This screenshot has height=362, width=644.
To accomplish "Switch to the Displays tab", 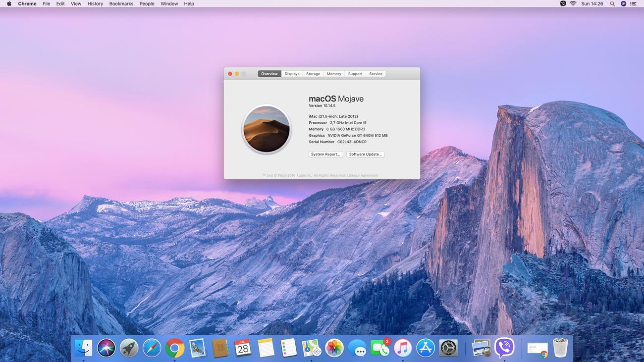I will point(292,74).
